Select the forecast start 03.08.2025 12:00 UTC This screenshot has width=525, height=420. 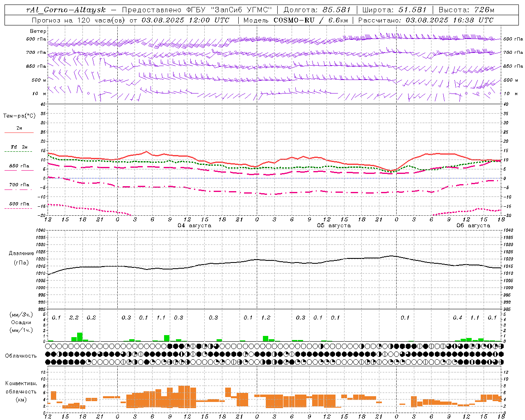(185, 20)
